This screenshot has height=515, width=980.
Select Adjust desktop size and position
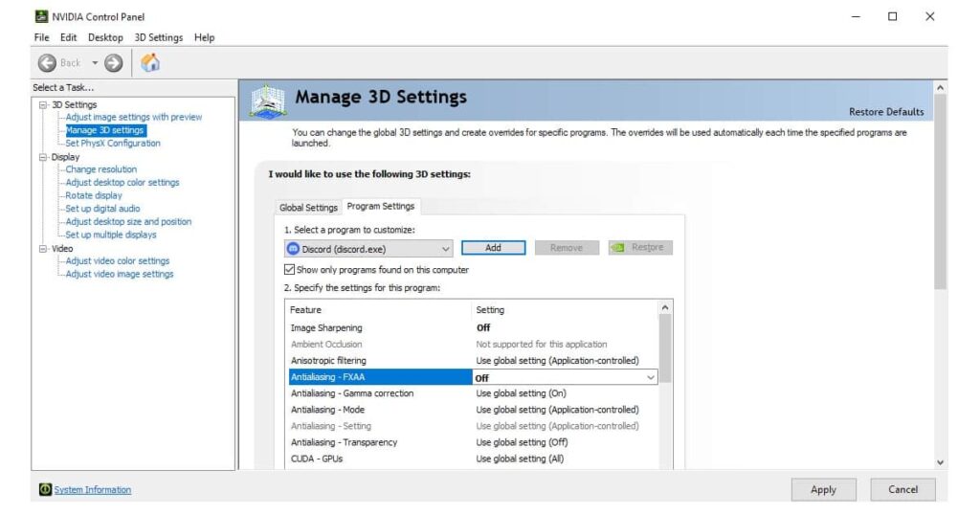pyautogui.click(x=128, y=222)
